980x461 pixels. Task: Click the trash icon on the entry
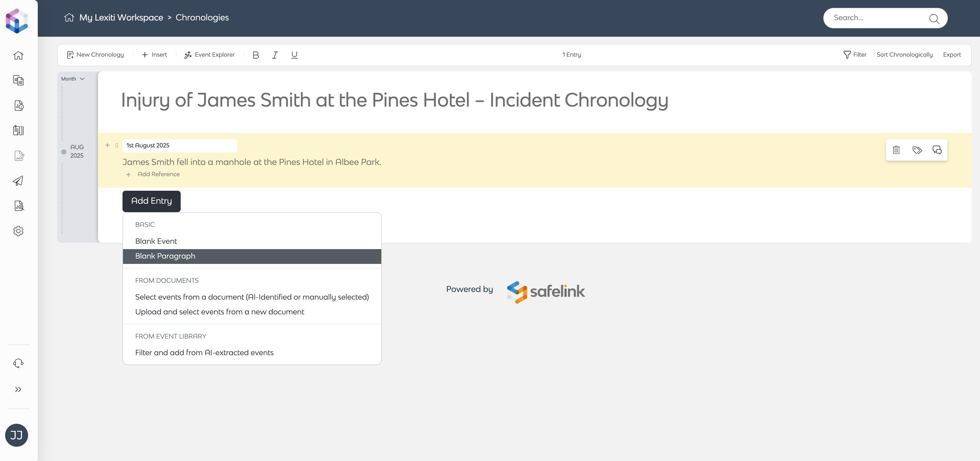click(896, 150)
